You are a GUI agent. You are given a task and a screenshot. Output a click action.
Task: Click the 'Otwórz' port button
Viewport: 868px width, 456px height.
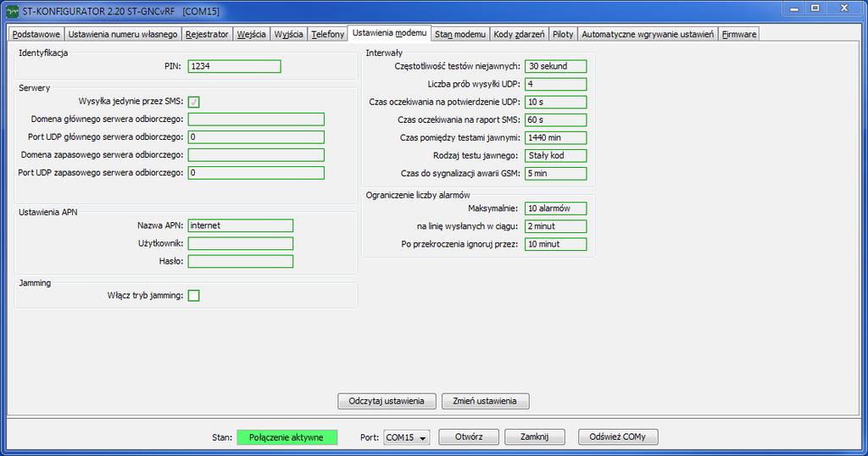coord(469,437)
